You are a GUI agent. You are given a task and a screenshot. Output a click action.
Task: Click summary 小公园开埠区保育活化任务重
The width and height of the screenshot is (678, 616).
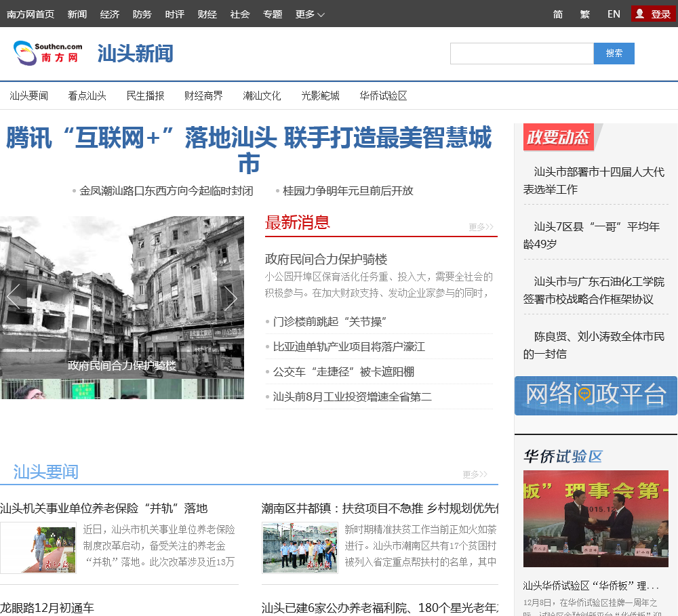point(379,285)
